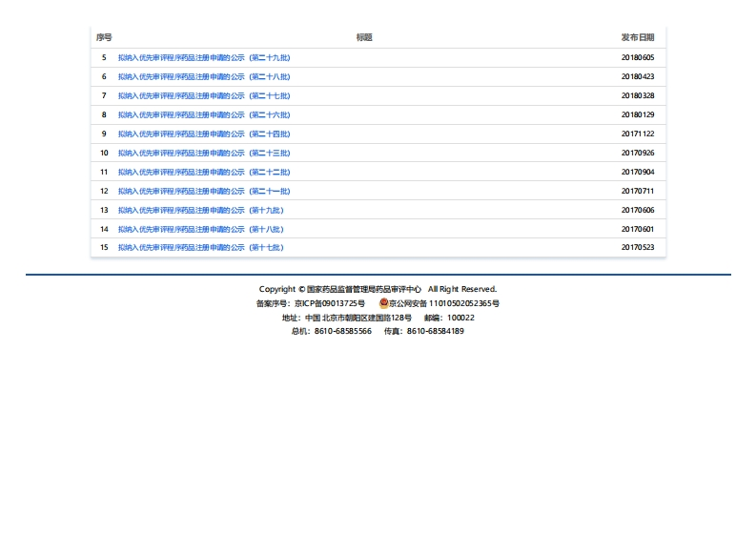The width and height of the screenshot is (756, 535).
Task: Open the 第二十一批 announcement link
Action: point(204,192)
